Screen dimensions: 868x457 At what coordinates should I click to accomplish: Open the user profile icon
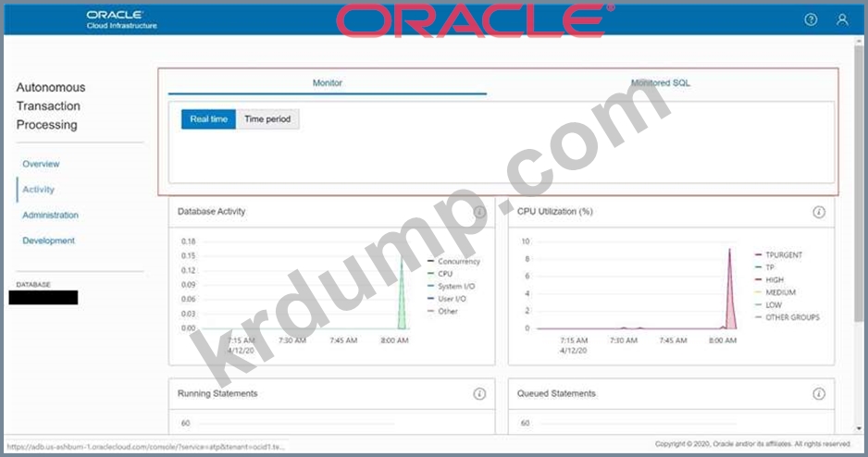(842, 20)
